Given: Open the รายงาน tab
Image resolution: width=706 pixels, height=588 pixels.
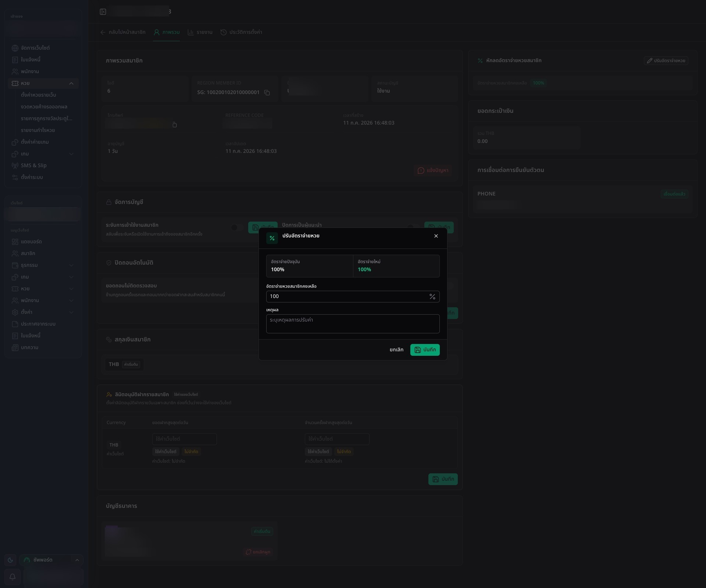Looking at the screenshot, I should coord(200,32).
